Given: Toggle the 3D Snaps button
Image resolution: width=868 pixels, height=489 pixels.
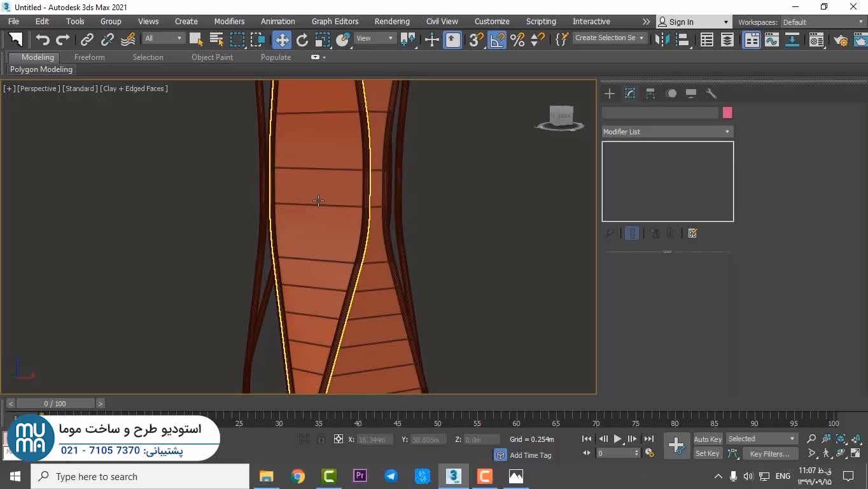Looking at the screenshot, I should click(x=475, y=40).
